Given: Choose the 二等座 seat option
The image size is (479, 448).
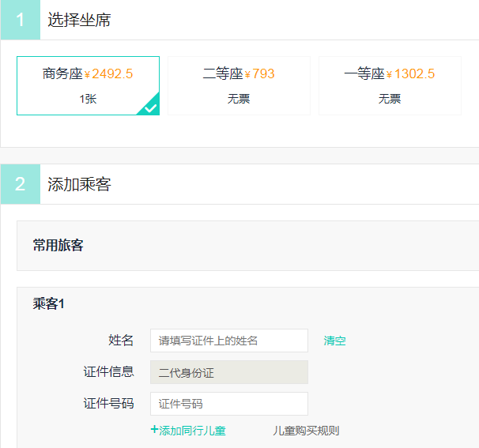Looking at the screenshot, I should 239,85.
